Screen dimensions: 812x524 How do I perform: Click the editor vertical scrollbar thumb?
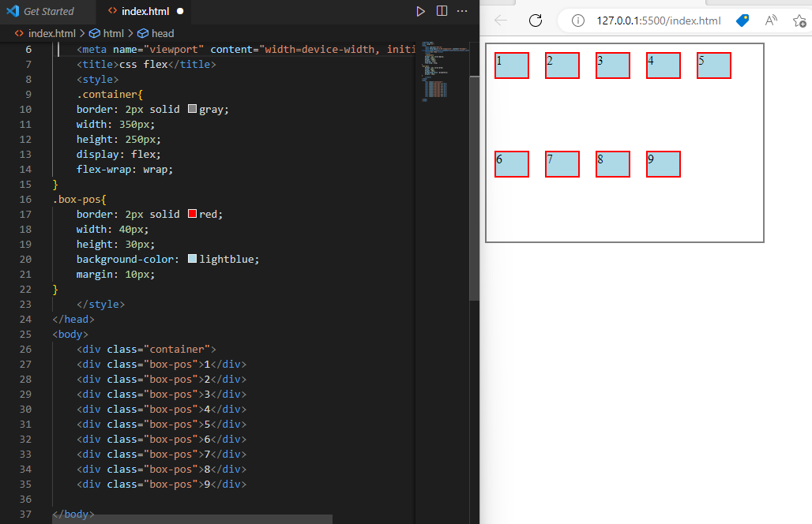pyautogui.click(x=475, y=189)
